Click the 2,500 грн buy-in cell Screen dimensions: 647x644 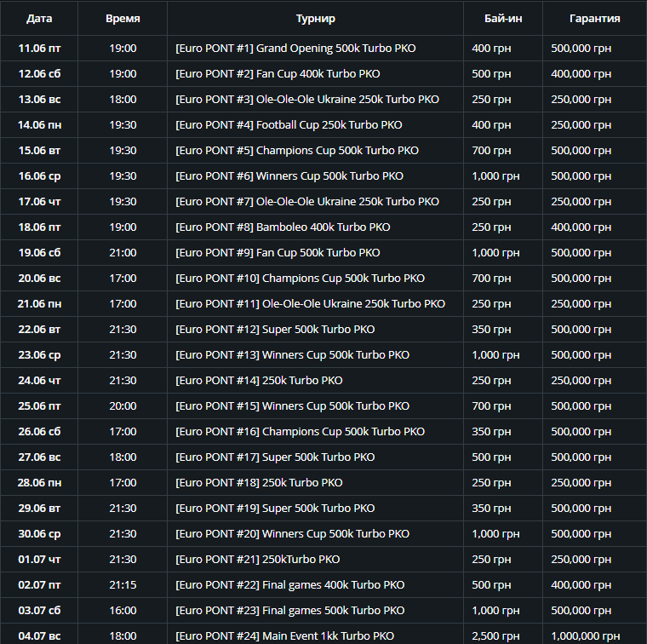tap(495, 636)
